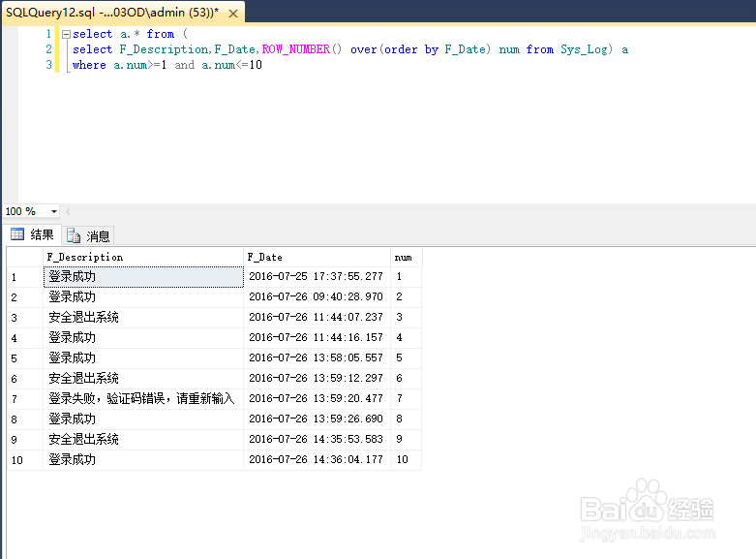This screenshot has height=559, width=756.
Task: Select the F_Date column header
Action: [317, 257]
